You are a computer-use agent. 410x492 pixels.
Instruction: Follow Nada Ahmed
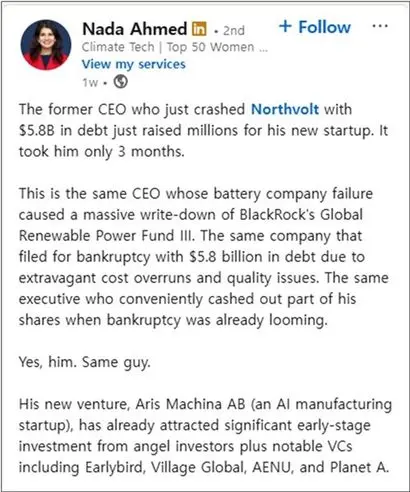click(x=315, y=27)
